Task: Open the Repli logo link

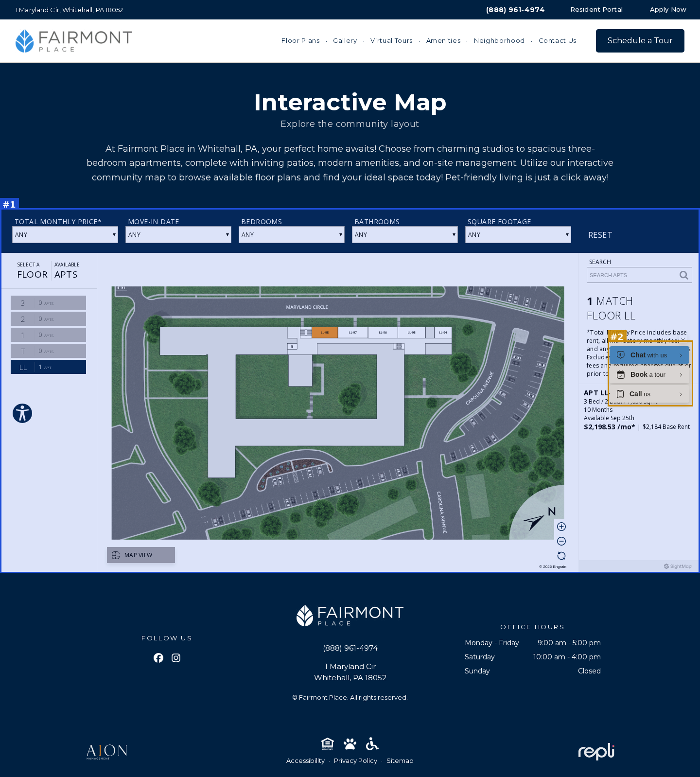Action: 596,752
